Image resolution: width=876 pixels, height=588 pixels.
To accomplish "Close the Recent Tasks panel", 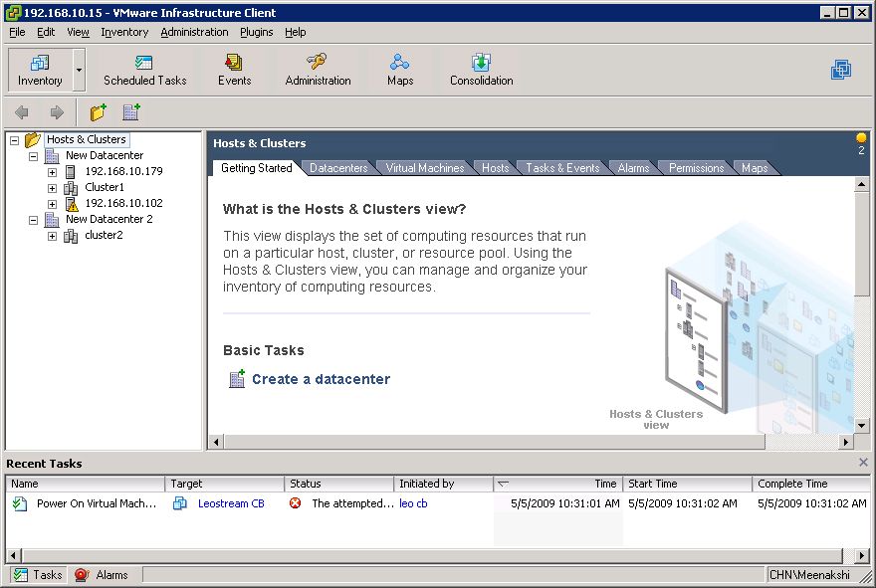I will [863, 463].
